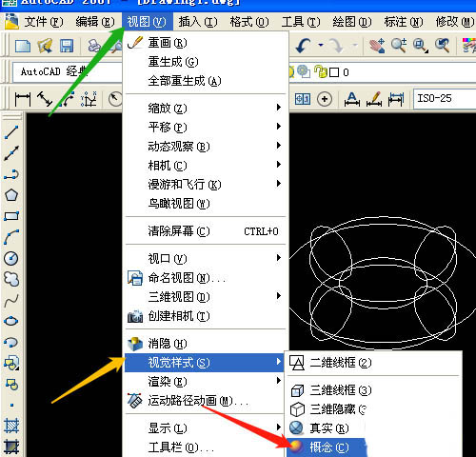The width and height of the screenshot is (476, 457).
Task: Select the Circle tool
Action: tap(11, 258)
